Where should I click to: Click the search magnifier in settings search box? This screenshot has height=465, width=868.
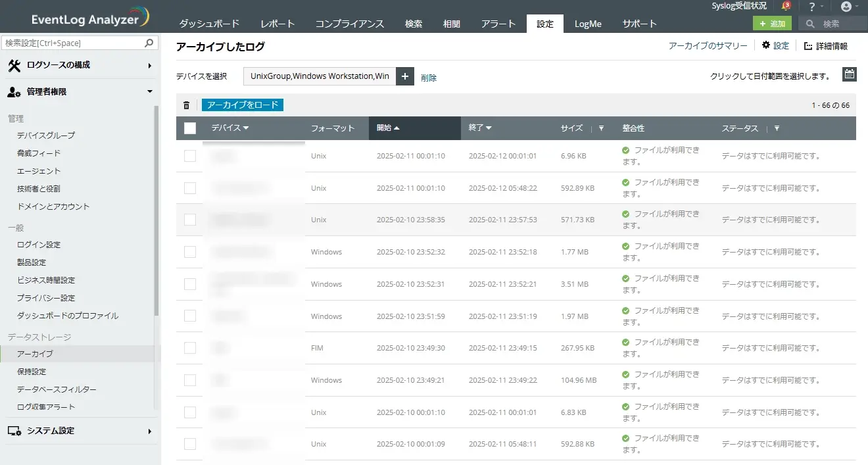(149, 43)
